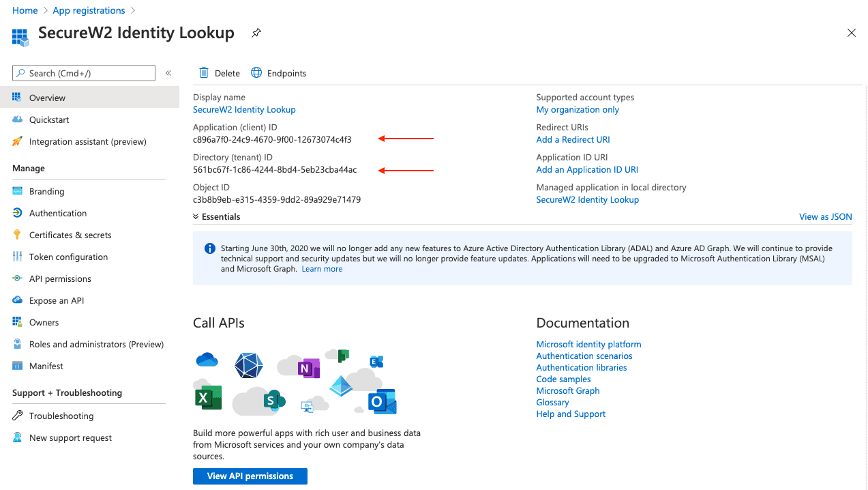The height and width of the screenshot is (490, 868).
Task: Click the app registration grid icon beside title
Action: (x=20, y=37)
